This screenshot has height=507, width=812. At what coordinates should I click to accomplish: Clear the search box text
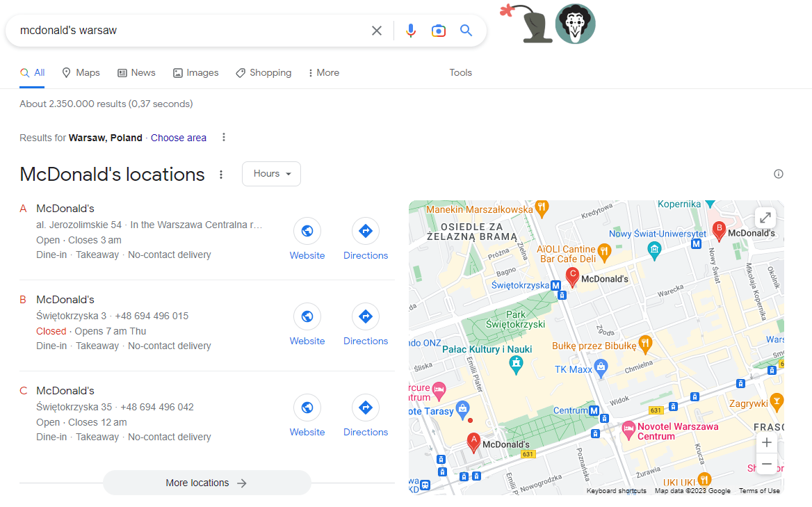(377, 31)
